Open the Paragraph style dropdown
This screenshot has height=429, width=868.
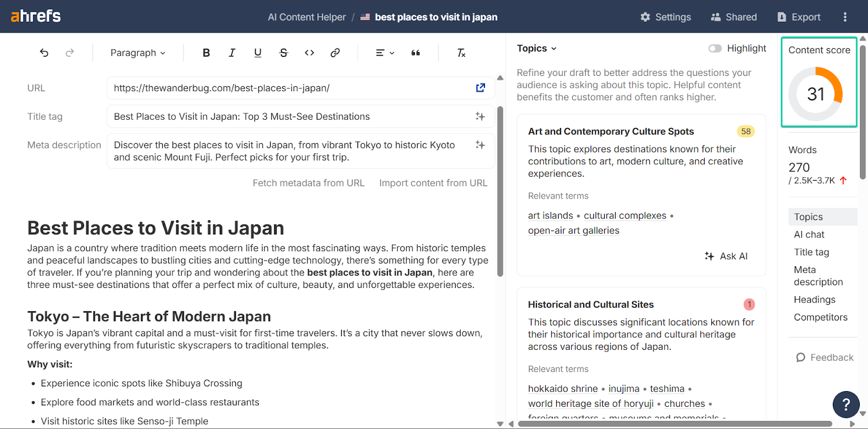pyautogui.click(x=138, y=53)
